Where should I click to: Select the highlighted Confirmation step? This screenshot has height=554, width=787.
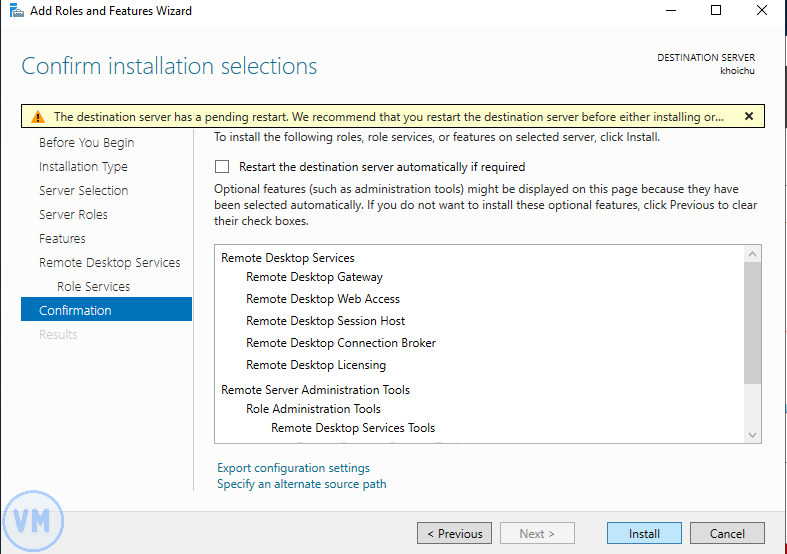coord(75,311)
